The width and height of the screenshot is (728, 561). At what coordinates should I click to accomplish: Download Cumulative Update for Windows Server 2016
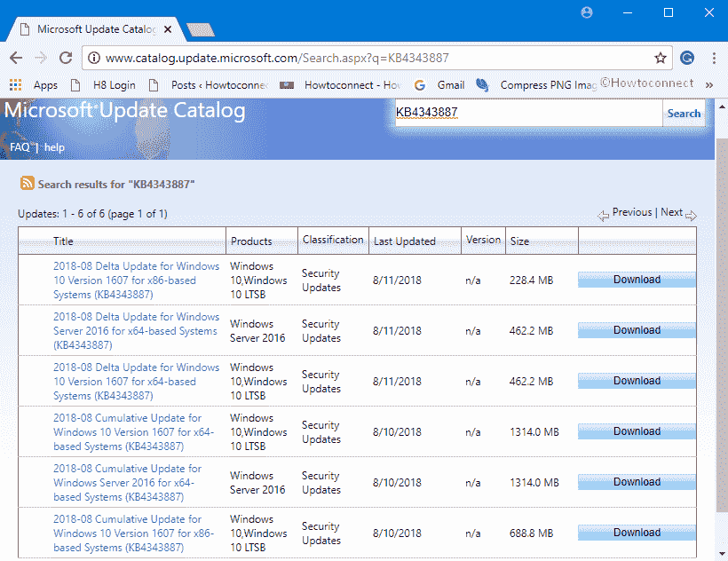[637, 482]
